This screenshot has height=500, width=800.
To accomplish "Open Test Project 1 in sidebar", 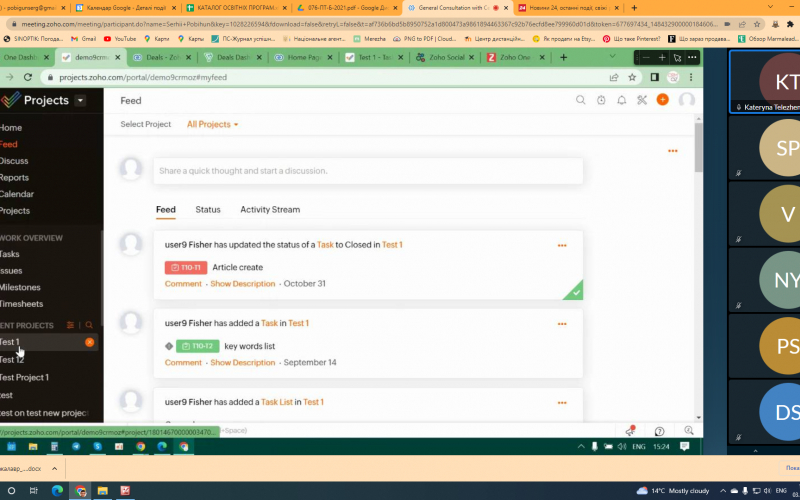I will pos(24,378).
